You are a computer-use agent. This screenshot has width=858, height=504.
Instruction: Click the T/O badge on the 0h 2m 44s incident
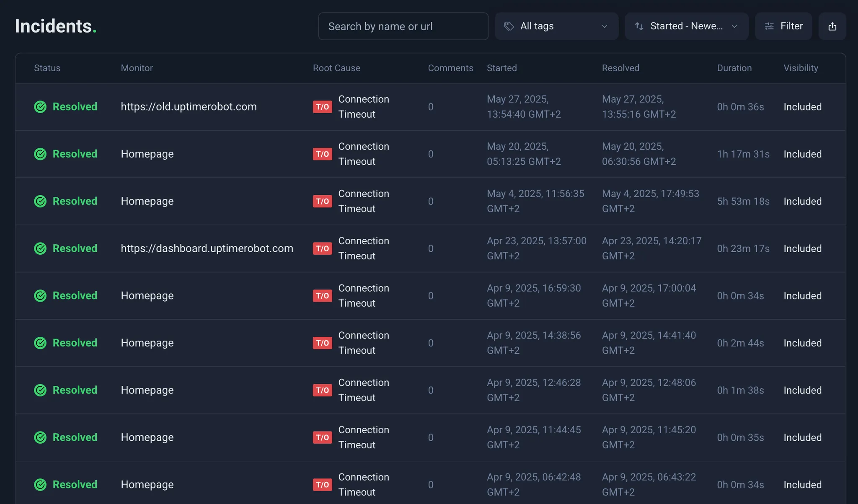click(322, 343)
